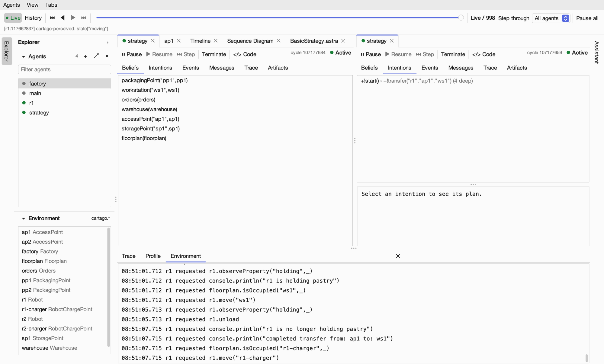Open the Assistant side panel
The width and height of the screenshot is (604, 364).
(596, 52)
